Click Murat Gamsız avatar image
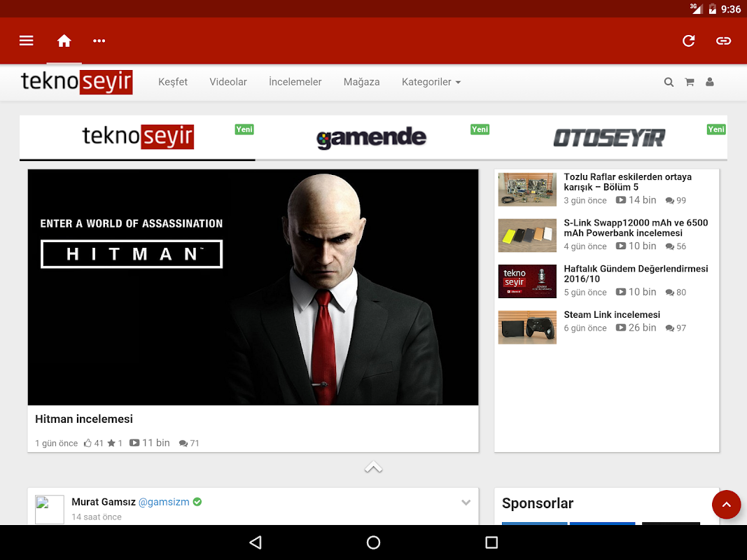Viewport: 747px width, 560px height. pos(50,510)
